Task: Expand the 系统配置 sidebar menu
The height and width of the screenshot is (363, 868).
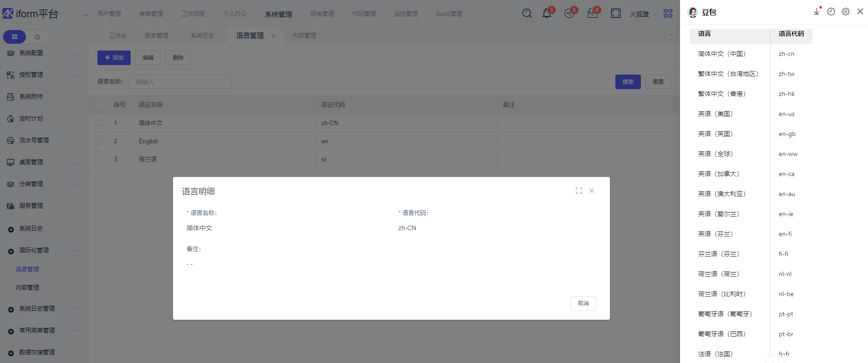Action: 42,53
